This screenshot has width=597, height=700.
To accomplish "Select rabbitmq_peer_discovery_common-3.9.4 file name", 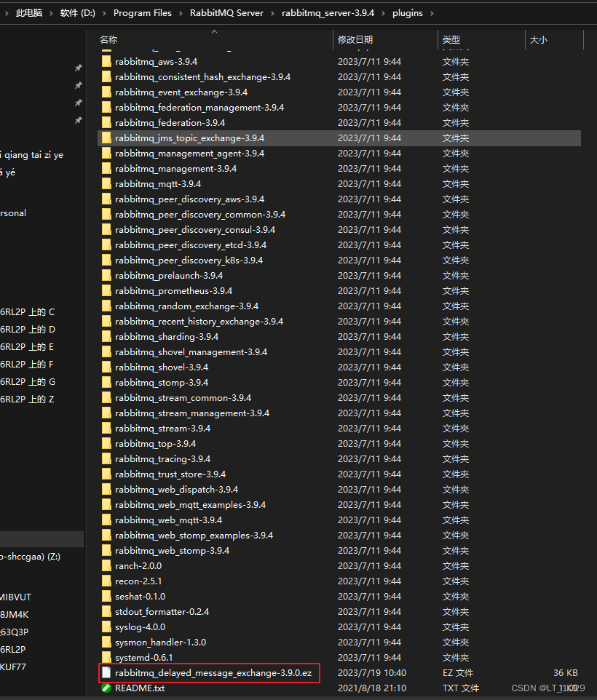I will [x=200, y=214].
